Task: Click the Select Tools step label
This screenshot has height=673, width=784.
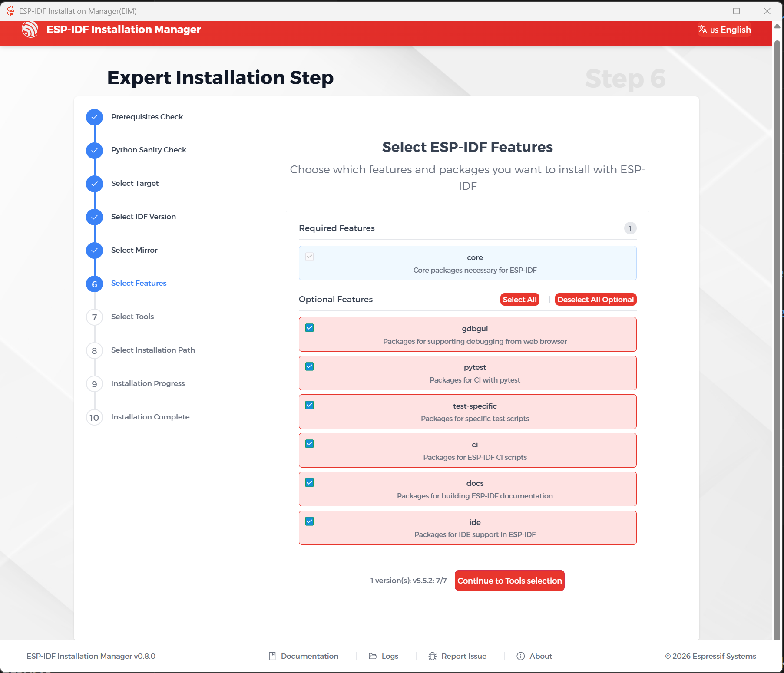Action: click(132, 317)
